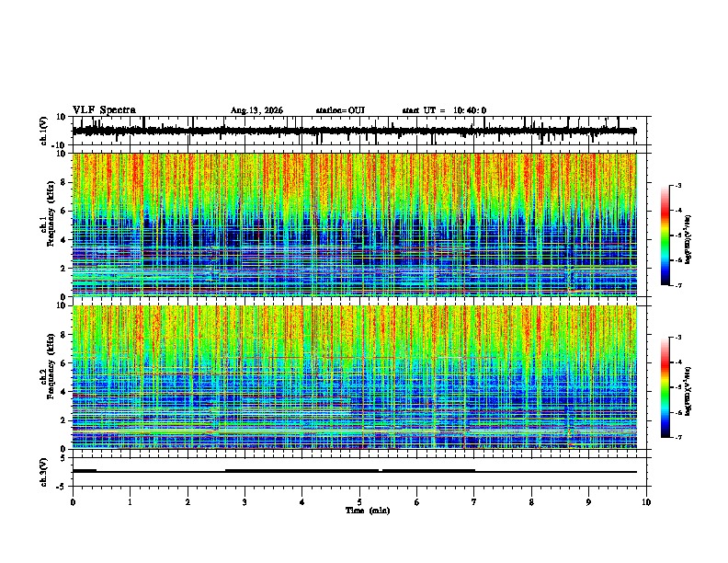Click inside the ch.2 spectrogram panel

pyautogui.click(x=354, y=377)
